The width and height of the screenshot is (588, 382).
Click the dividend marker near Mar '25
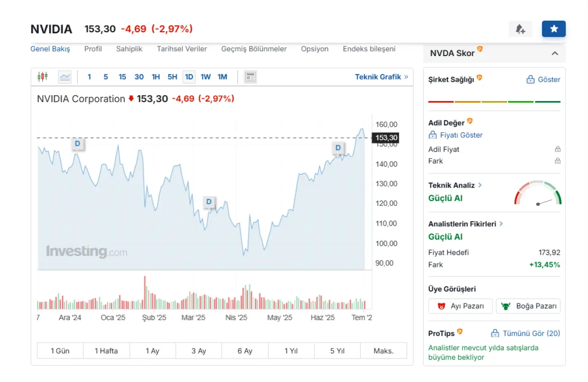tap(209, 202)
